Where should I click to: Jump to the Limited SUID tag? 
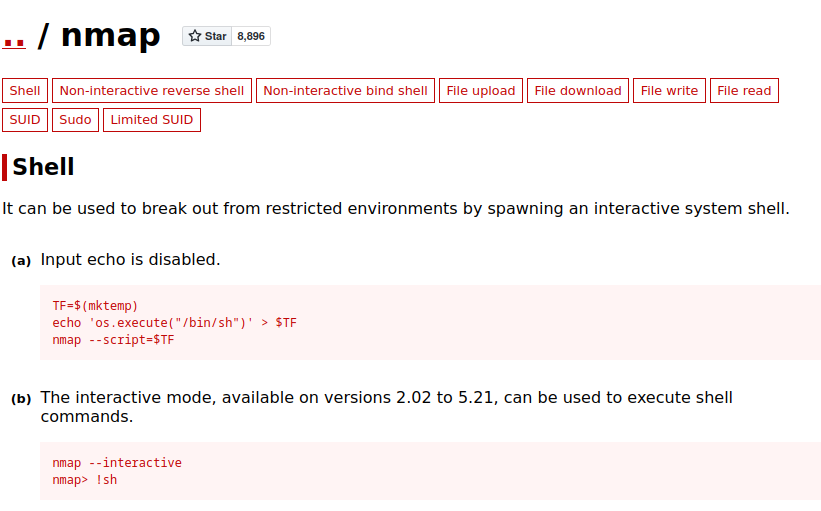152,120
